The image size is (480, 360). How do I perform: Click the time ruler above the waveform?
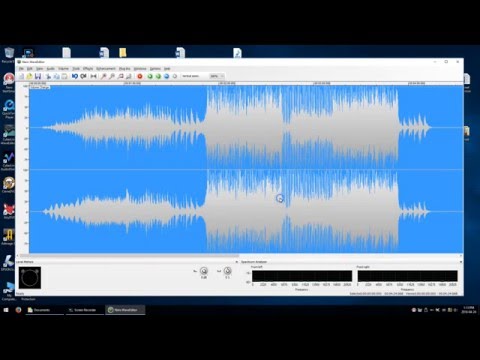246,83
